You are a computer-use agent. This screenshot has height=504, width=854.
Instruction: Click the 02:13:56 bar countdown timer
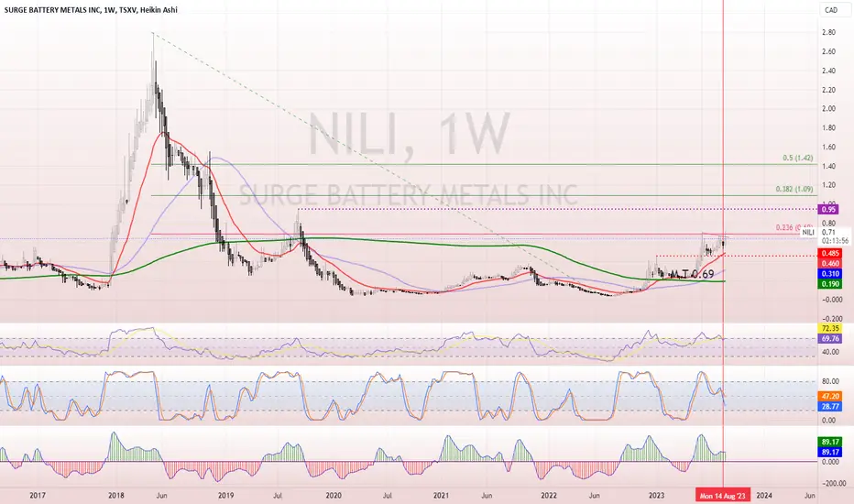click(835, 241)
